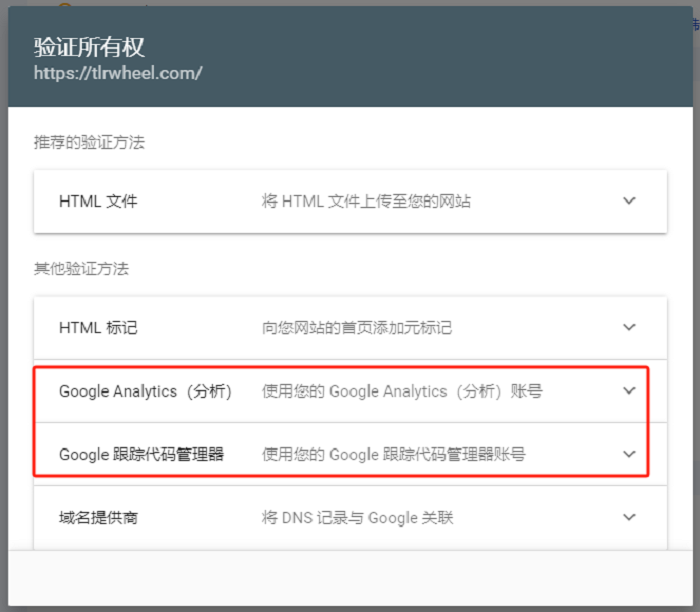Screen dimensions: 700x612
Task: Click the https://tlrwheel.com/ URL in header
Action: pyautogui.click(x=118, y=73)
